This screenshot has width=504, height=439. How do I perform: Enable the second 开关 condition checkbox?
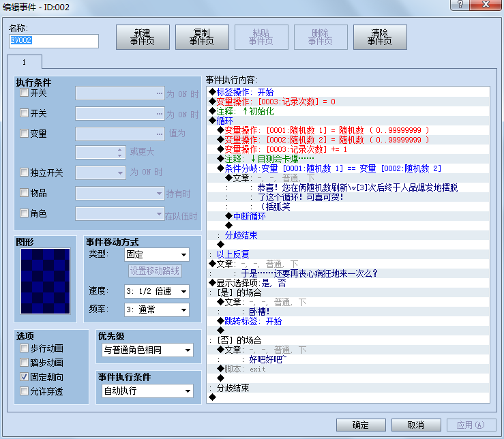coord(24,113)
